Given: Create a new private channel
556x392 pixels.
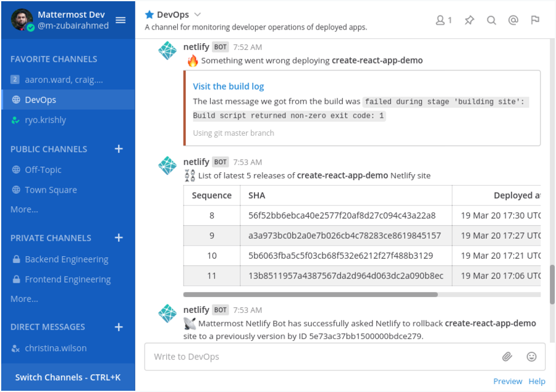Looking at the screenshot, I should pos(119,238).
